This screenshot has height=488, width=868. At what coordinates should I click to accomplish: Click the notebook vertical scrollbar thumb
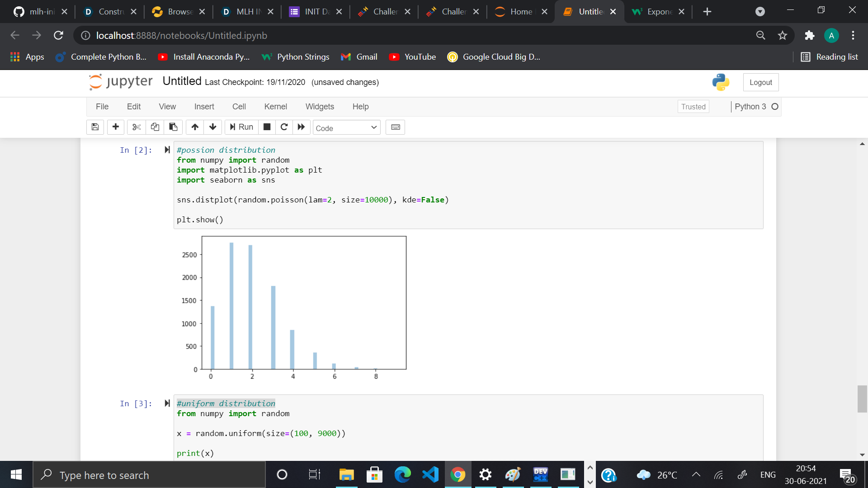pos(862,399)
